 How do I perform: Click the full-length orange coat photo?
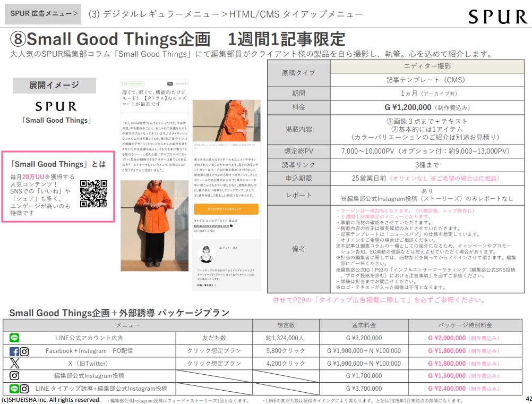(155, 225)
